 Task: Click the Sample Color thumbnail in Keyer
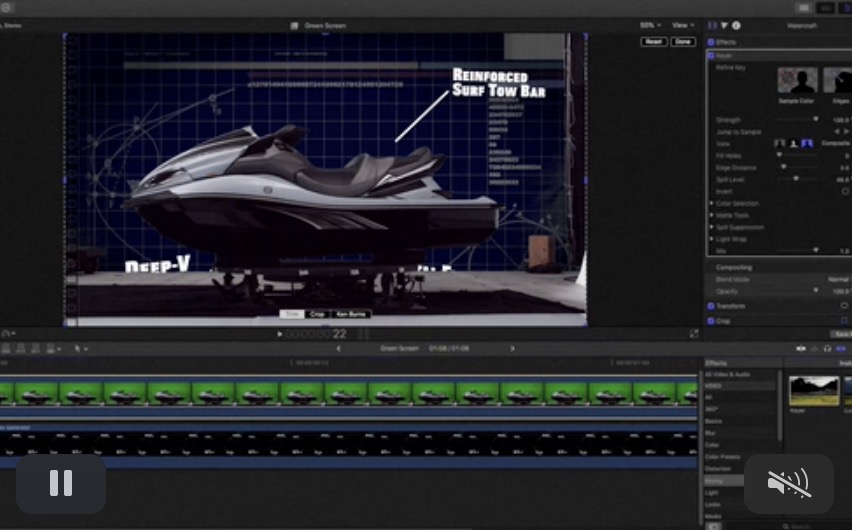(797, 81)
